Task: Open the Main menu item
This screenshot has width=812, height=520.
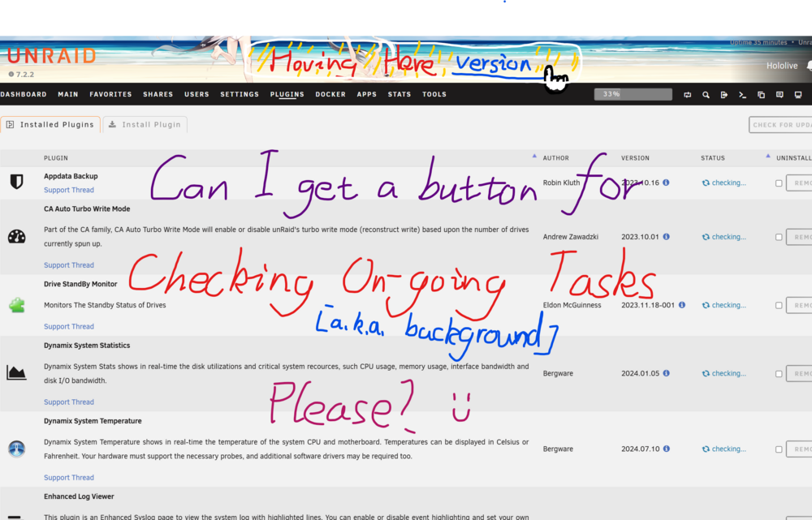Action: [68, 94]
